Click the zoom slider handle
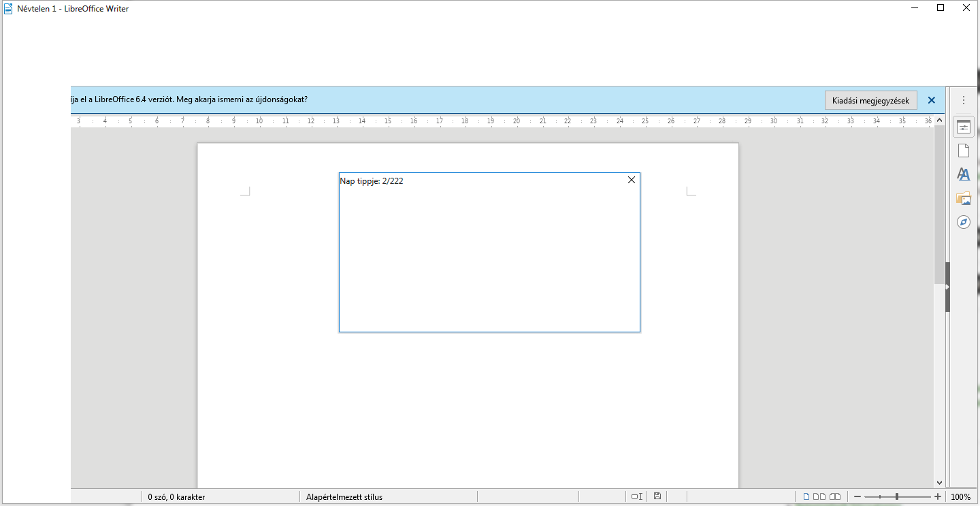 897,496
